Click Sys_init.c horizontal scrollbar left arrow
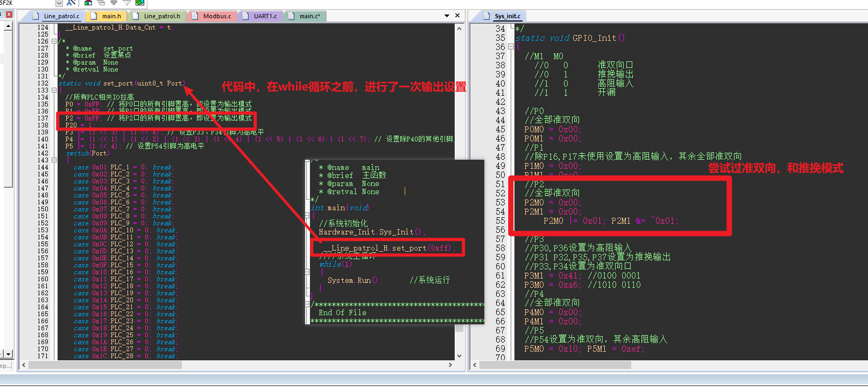The width and height of the screenshot is (868, 391). pyautogui.click(x=475, y=365)
